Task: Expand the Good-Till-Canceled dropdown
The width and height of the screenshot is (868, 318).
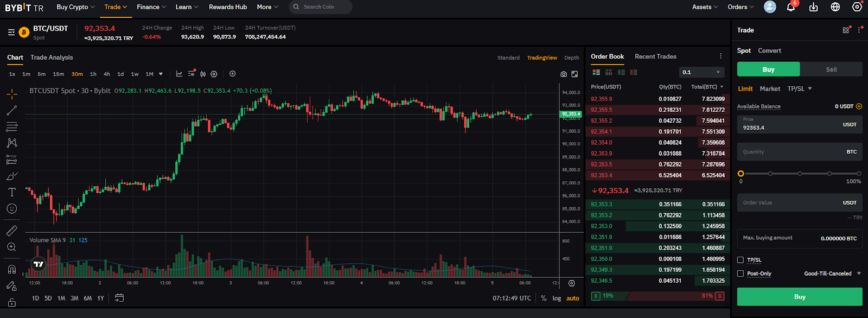Action: click(x=832, y=274)
